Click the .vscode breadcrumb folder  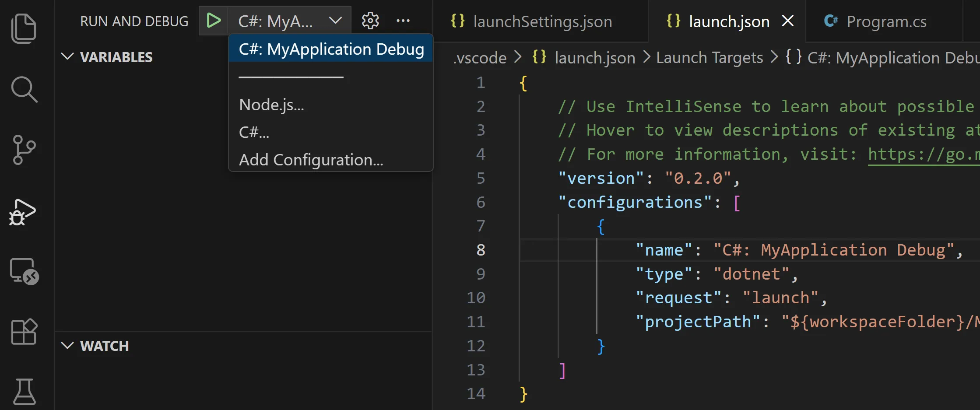pyautogui.click(x=480, y=58)
